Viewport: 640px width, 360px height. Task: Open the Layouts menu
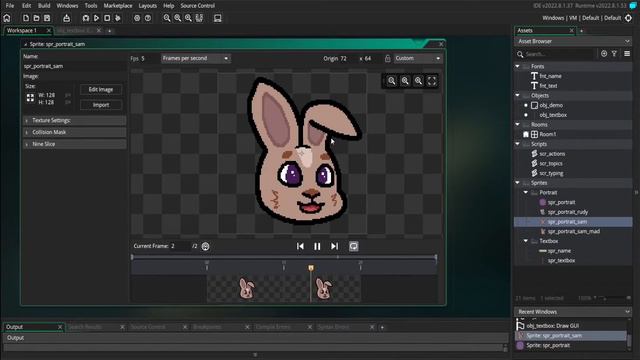click(x=147, y=6)
